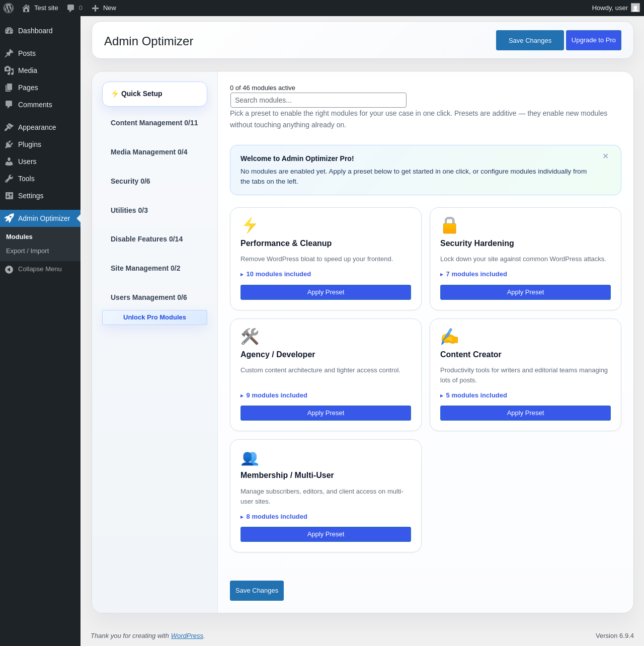Open the Security 0/6 tab
644x646 pixels.
[x=154, y=181]
